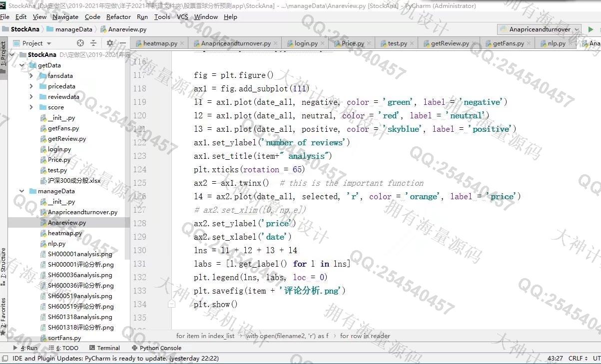Open the Navigate menu
Screen dimensions: 601x364
pos(65,16)
